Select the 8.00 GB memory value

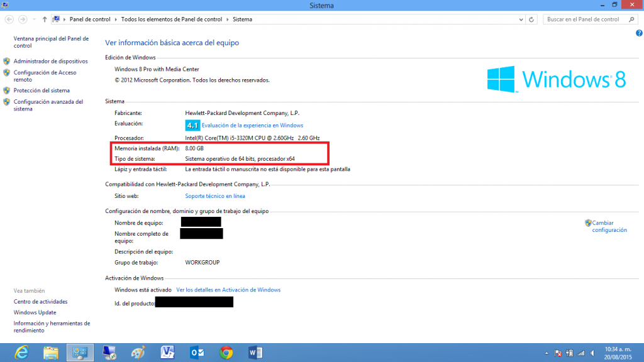pos(194,148)
